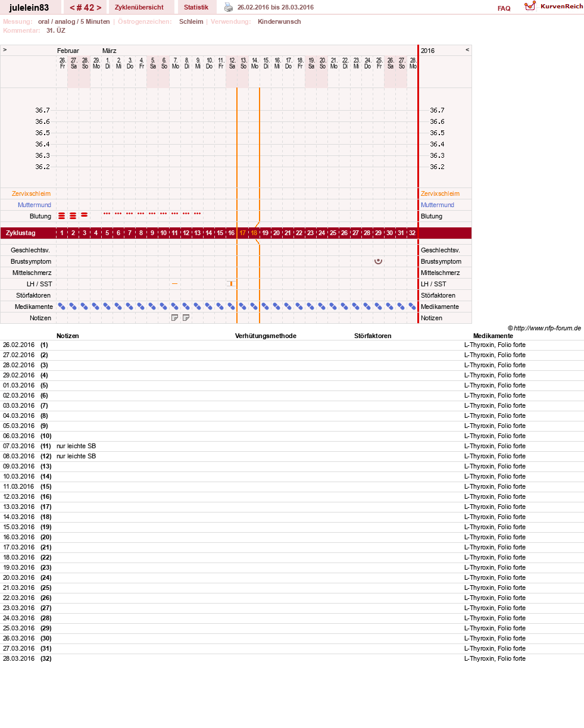Viewport: 584px width, 728px height.
Task: Select cycle day 18 in Zyklustag bar
Action: (x=254, y=233)
